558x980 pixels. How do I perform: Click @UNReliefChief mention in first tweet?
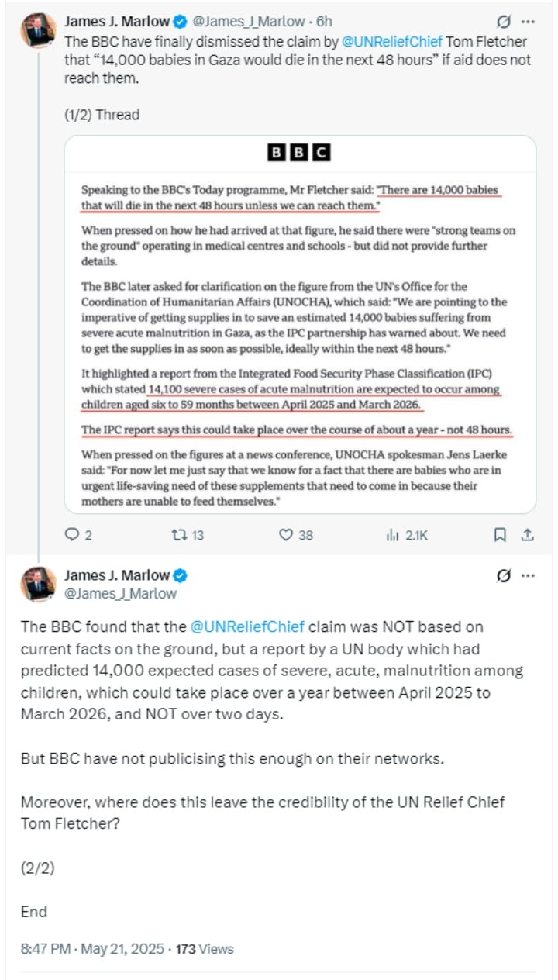[x=391, y=40]
